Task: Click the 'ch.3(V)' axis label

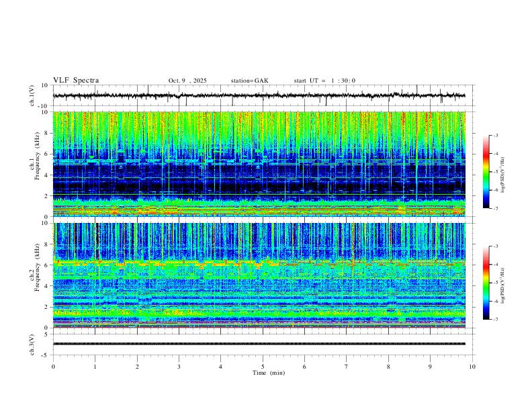Action: pyautogui.click(x=32, y=345)
